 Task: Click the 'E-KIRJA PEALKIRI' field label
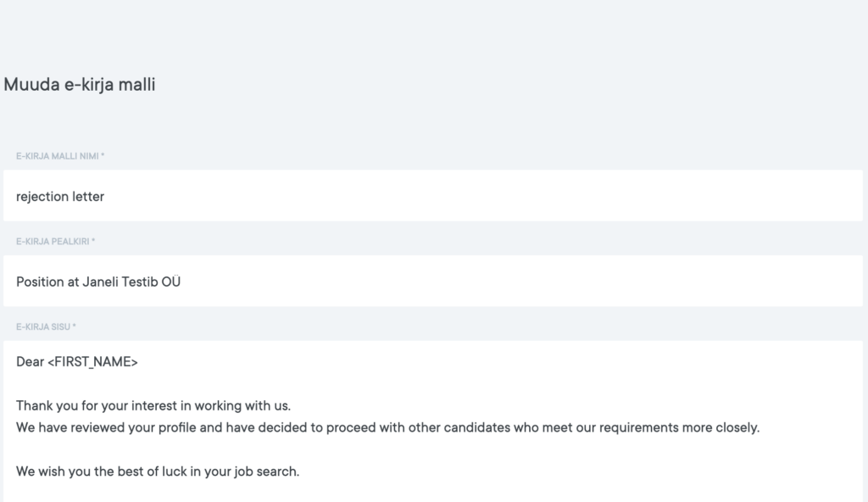click(55, 242)
